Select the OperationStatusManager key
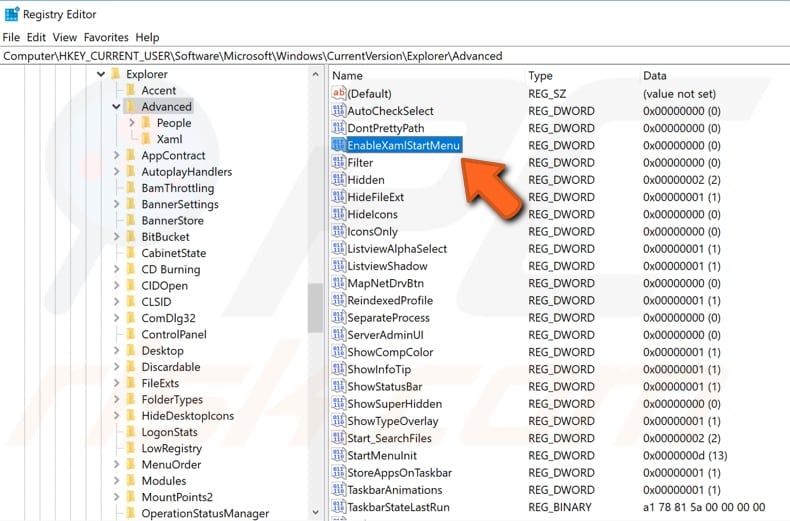Viewport: 790px width, 521px height. coord(206,513)
